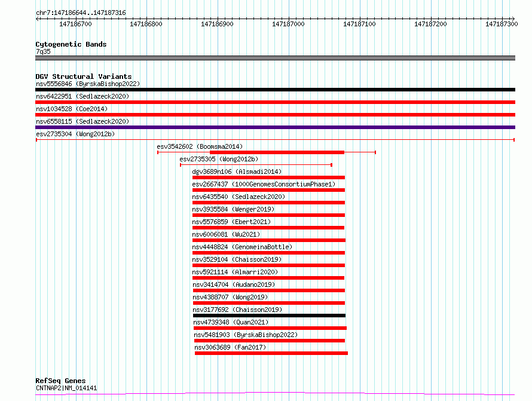
Task: Click red bar under nsv3063689
Action: 271,354
